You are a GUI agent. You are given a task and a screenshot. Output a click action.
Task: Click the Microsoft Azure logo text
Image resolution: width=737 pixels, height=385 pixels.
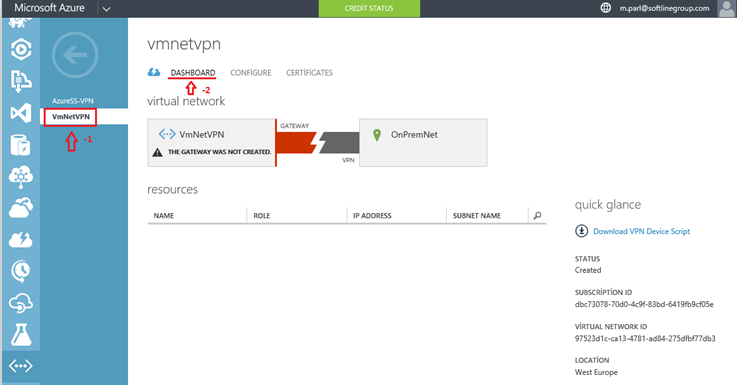[x=49, y=8]
